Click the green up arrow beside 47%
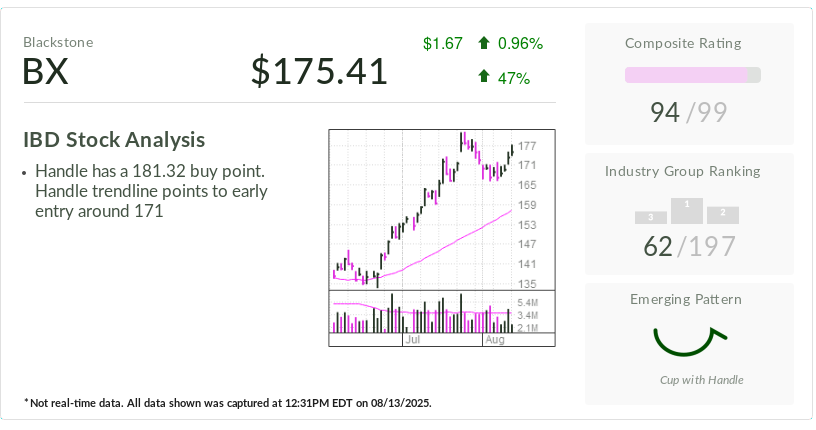The image size is (816, 430). pyautogui.click(x=484, y=77)
